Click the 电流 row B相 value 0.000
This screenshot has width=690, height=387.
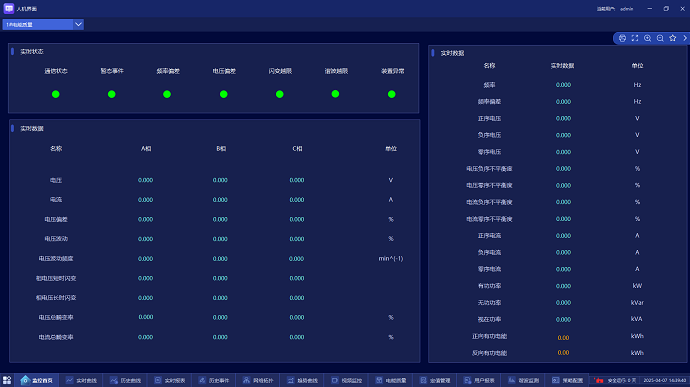(x=220, y=200)
